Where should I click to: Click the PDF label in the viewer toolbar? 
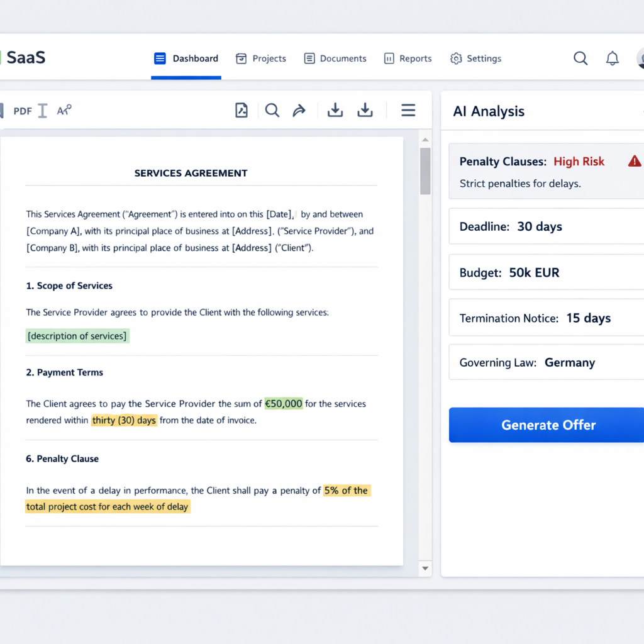[x=22, y=110]
